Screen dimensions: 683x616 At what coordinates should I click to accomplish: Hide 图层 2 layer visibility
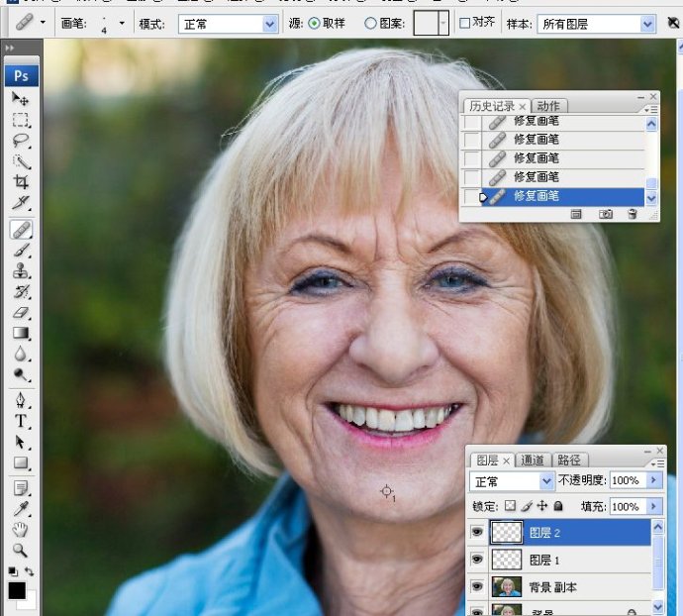[477, 532]
